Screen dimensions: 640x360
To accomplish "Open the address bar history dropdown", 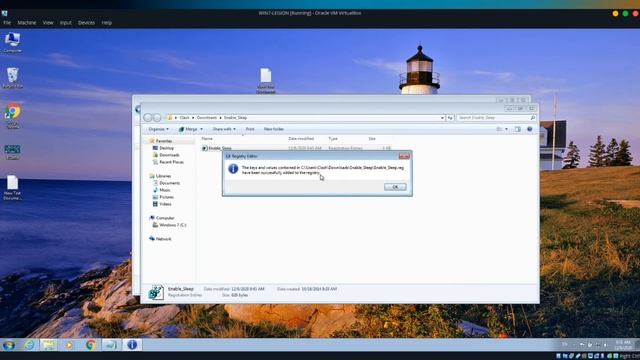I will tap(442, 118).
